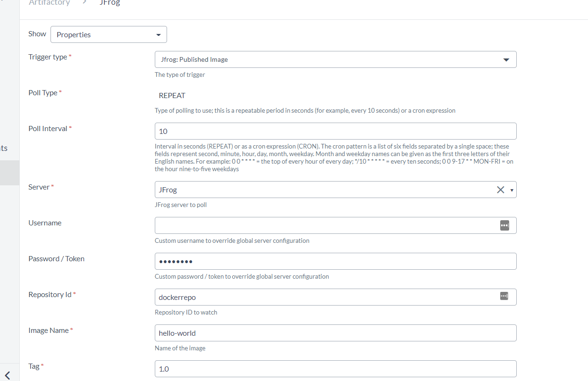
Task: Focus the Tag input containing 1.0
Action: point(335,369)
